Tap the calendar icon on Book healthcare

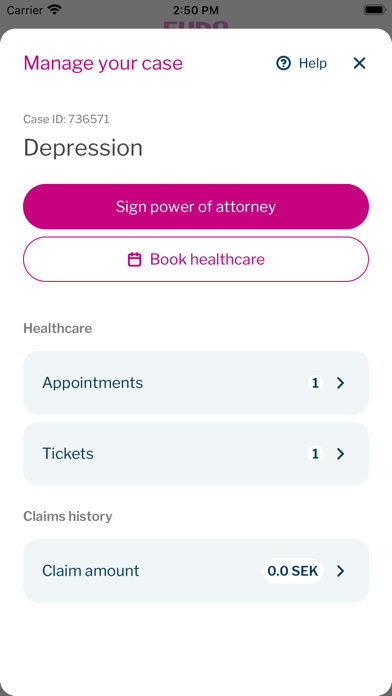point(135,259)
